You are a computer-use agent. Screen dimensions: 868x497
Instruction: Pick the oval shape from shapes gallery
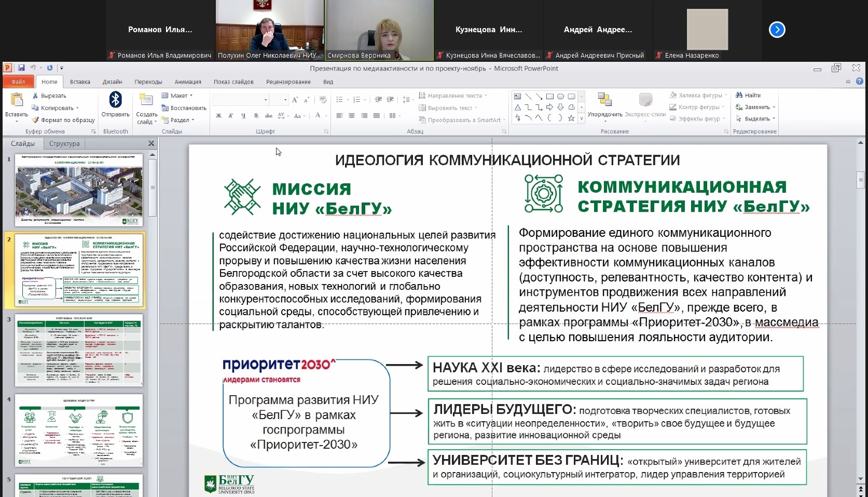tap(560, 96)
